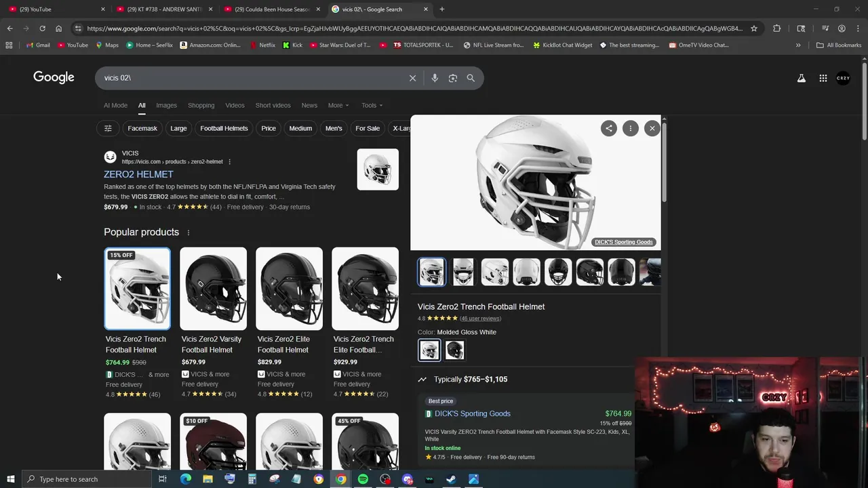This screenshot has height=488, width=868.
Task: Launch Spotify from the taskbar
Action: click(x=363, y=479)
